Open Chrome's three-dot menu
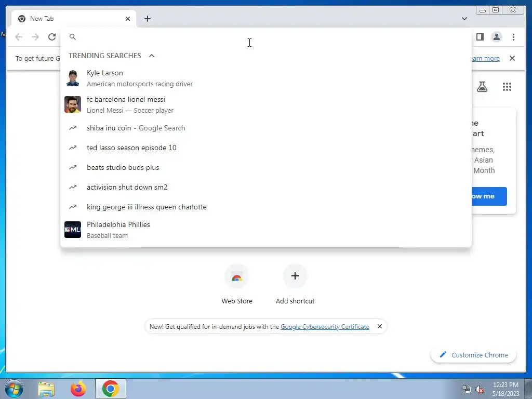The width and height of the screenshot is (532, 399). [513, 37]
